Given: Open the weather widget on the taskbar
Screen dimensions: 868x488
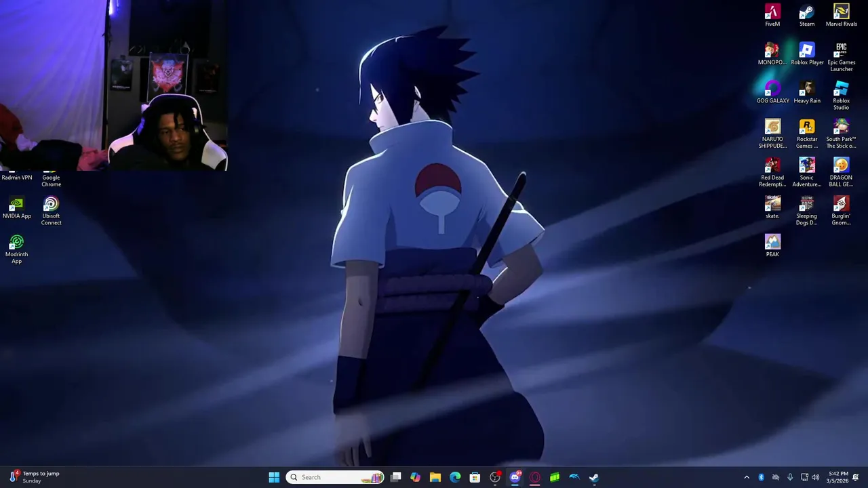Looking at the screenshot, I should (34, 477).
